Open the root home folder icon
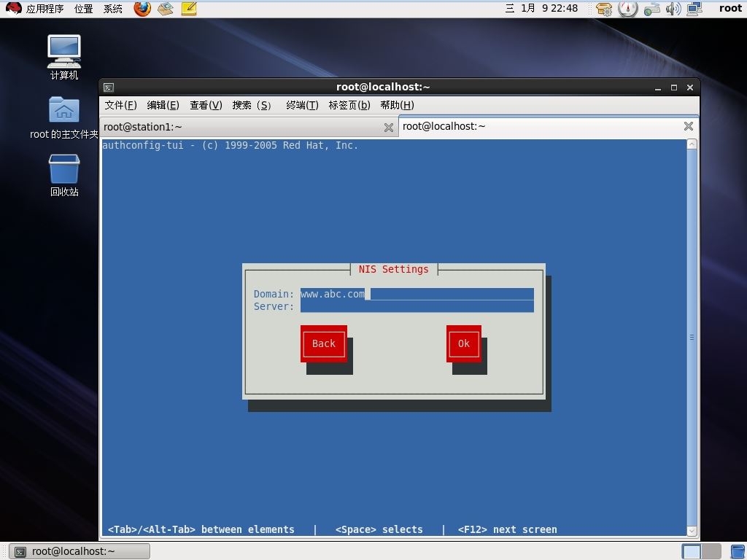The width and height of the screenshot is (747, 560). (64, 117)
